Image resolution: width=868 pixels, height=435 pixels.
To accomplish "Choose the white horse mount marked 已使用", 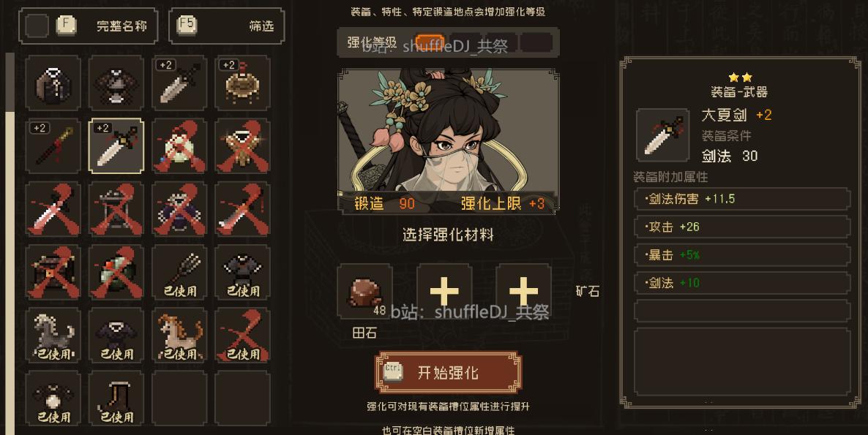I will [53, 336].
